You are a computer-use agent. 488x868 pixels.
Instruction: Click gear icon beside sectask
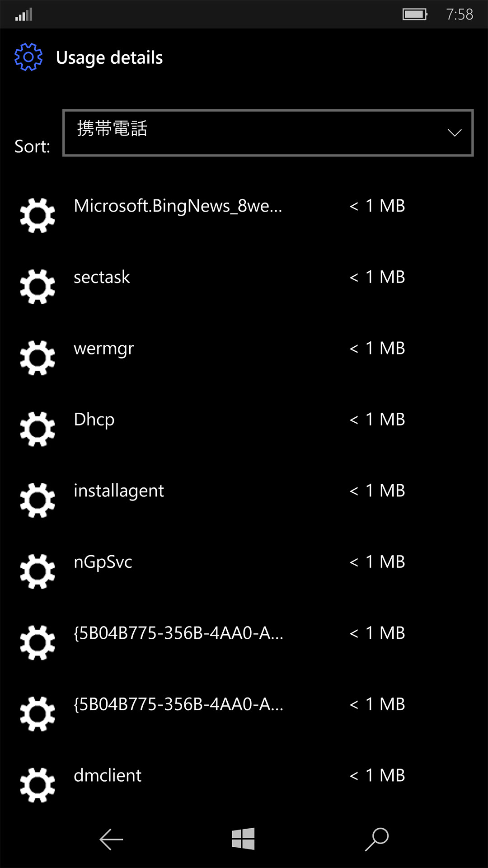click(x=38, y=287)
